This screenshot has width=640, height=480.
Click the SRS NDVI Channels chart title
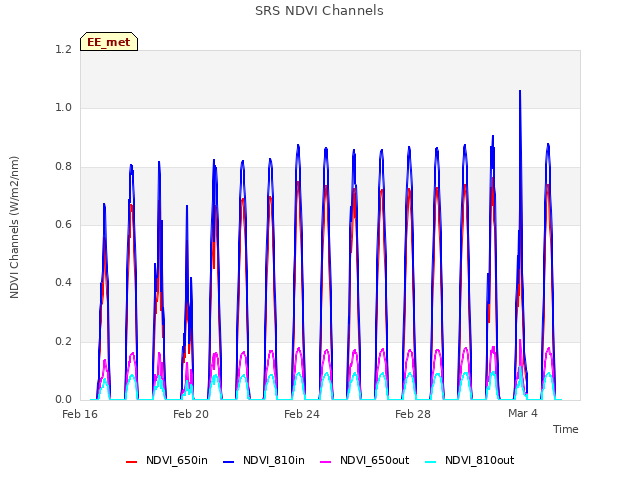[319, 11]
